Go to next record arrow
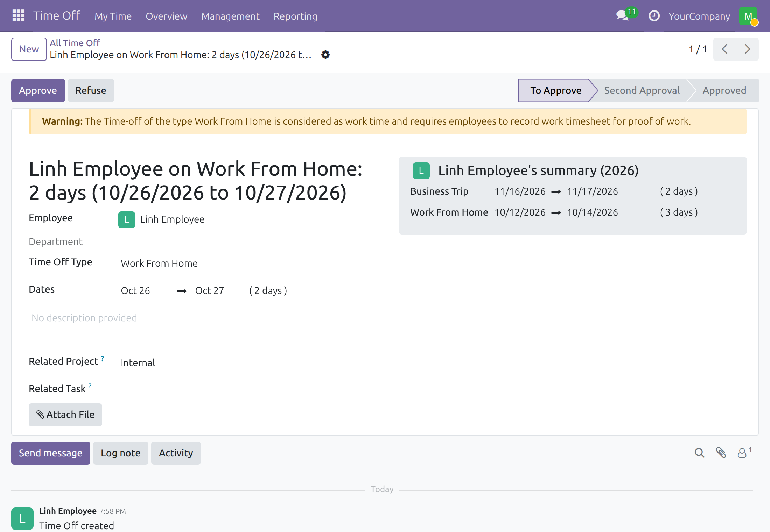The height and width of the screenshot is (532, 770). pos(747,49)
